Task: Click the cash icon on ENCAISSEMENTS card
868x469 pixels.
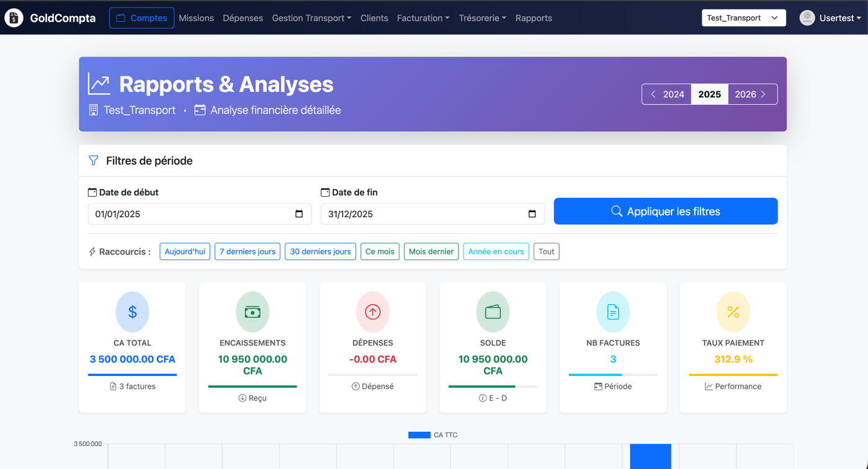Action: click(x=252, y=311)
